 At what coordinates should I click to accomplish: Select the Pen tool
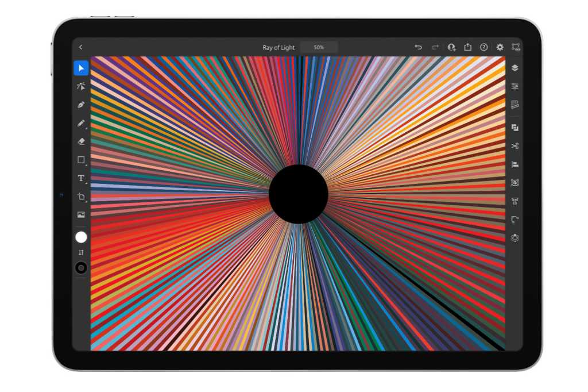[x=81, y=105]
